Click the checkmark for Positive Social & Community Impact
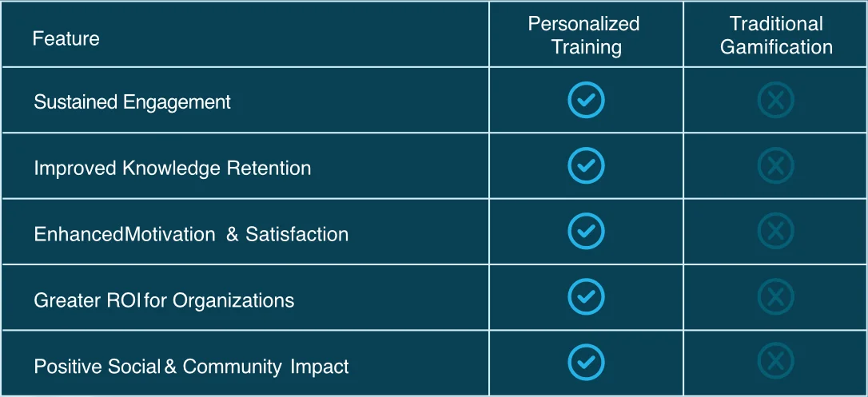Screen dimensions: 868x397 tap(586, 362)
